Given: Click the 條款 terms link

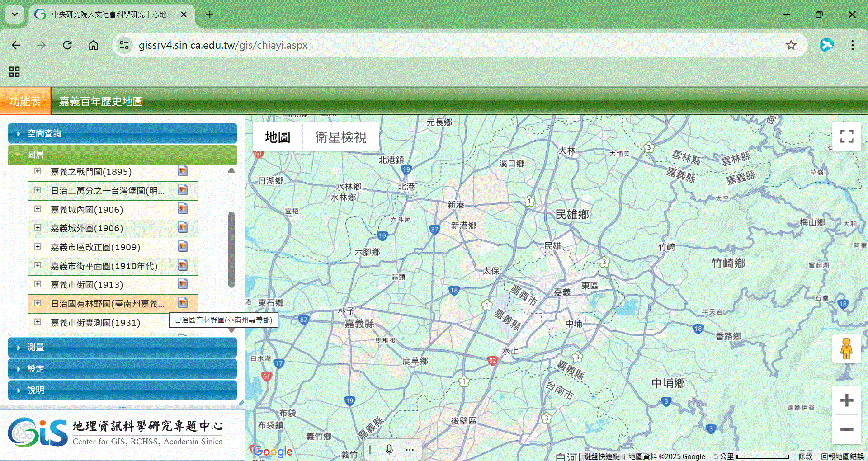Looking at the screenshot, I should tap(805, 456).
